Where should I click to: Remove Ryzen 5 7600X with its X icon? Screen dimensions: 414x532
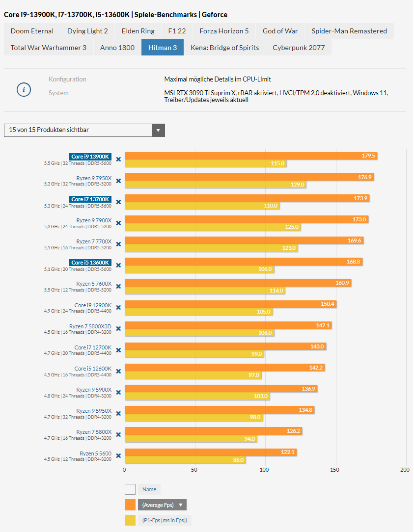[118, 286]
